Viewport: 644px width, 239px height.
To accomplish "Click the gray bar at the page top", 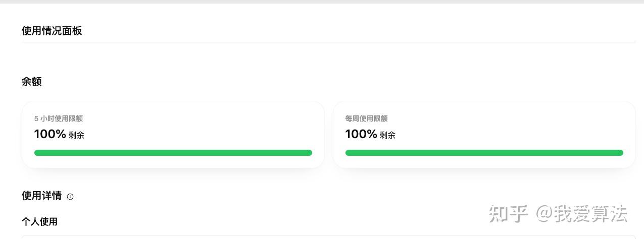I will (322, 2).
